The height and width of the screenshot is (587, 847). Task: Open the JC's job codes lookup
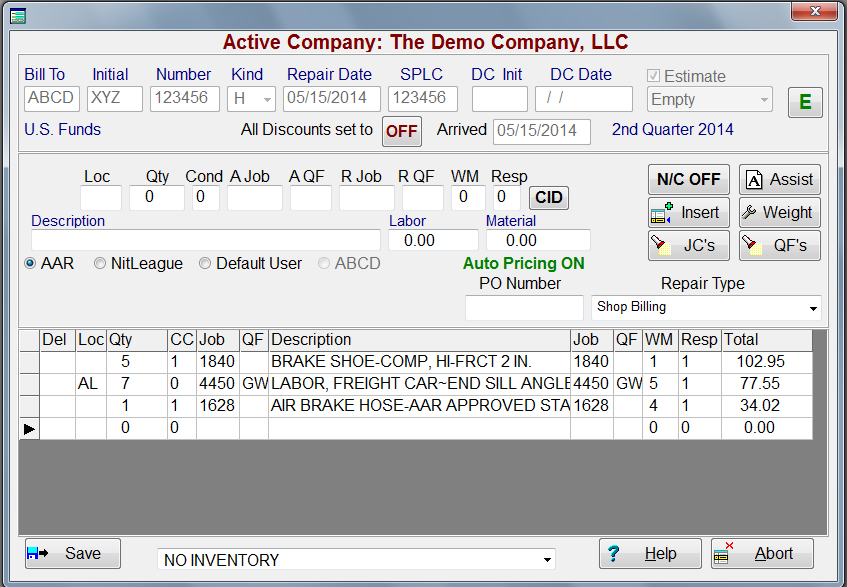[x=688, y=245]
